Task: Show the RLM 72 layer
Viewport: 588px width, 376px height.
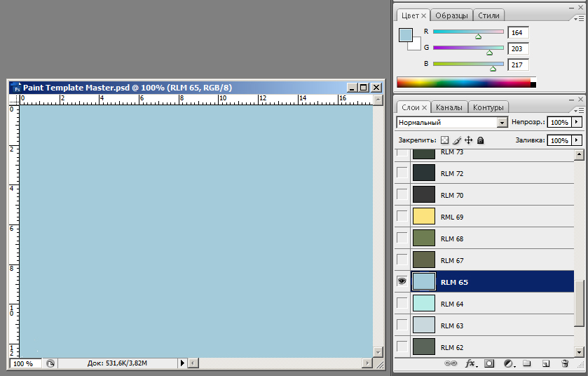Action: click(402, 173)
